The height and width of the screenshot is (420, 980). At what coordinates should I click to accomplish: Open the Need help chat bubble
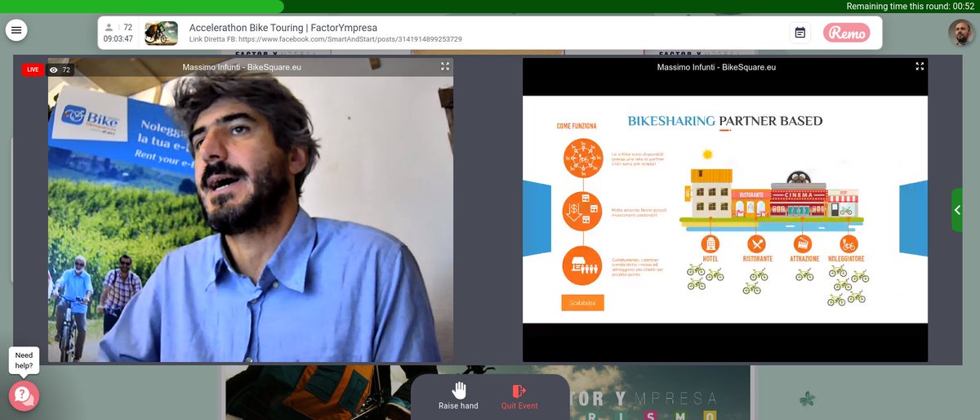point(24,396)
